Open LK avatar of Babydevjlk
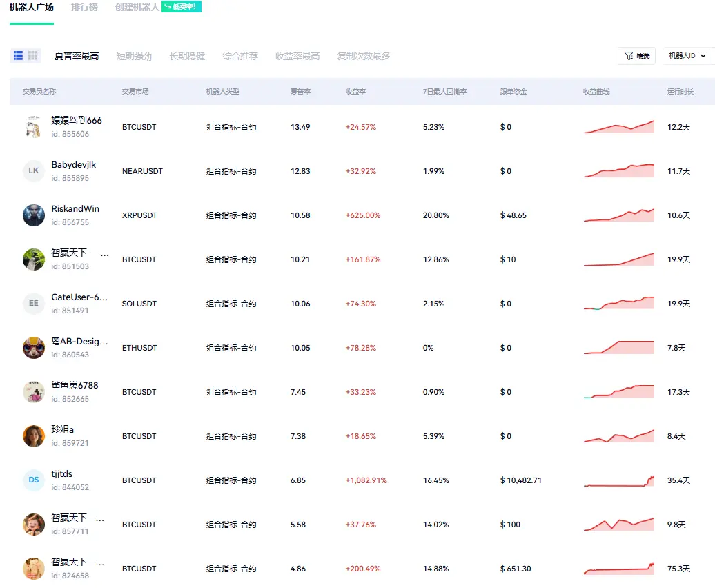This screenshot has width=715, height=588. 34,171
